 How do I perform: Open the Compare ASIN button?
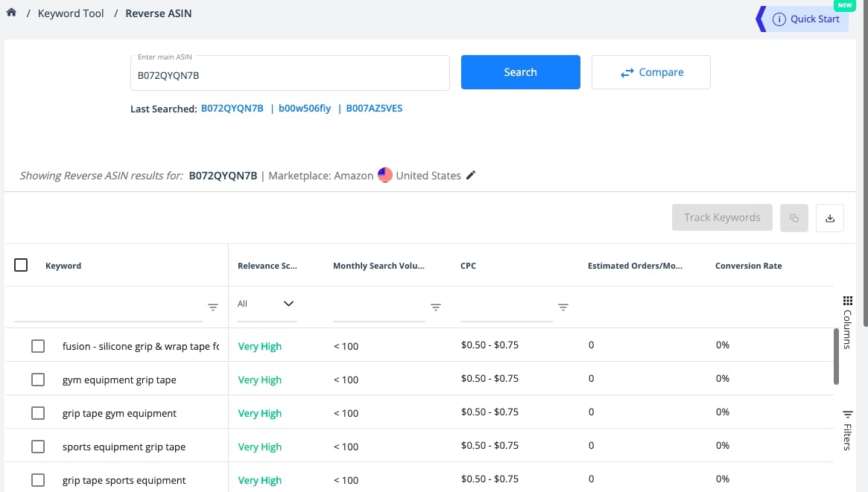point(651,72)
